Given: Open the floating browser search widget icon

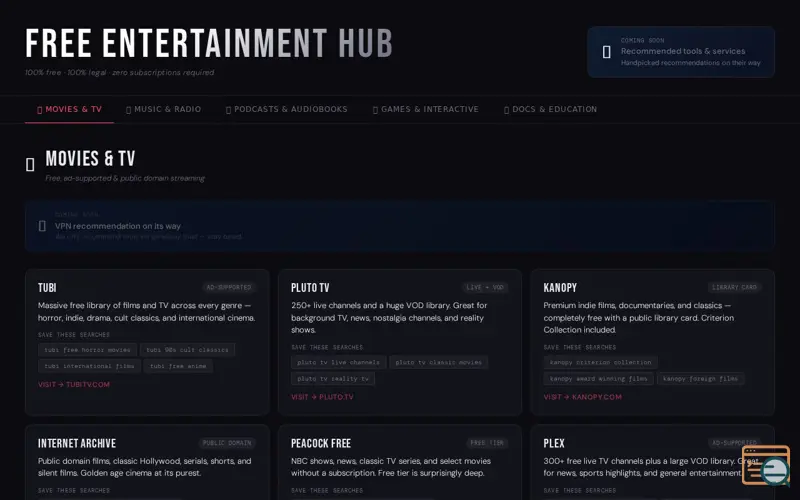Looking at the screenshot, I should tap(766, 466).
